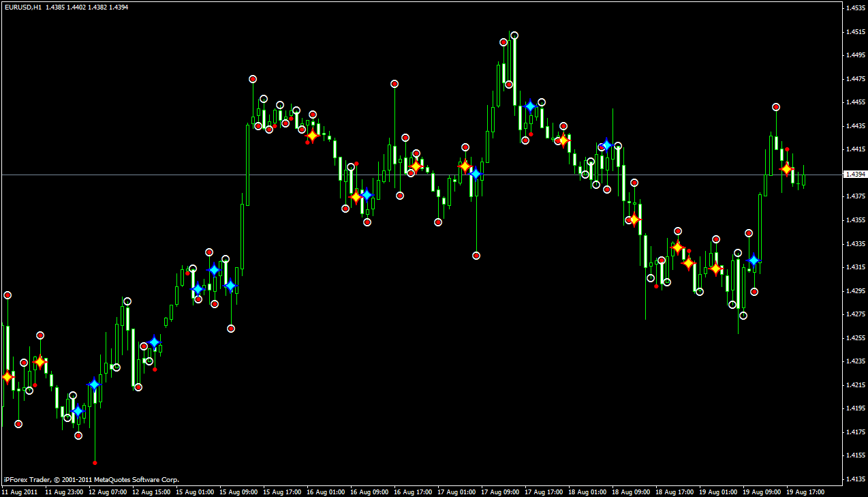868x497 pixels.
Task: Click price axis value 1.4275
Action: tap(855, 314)
